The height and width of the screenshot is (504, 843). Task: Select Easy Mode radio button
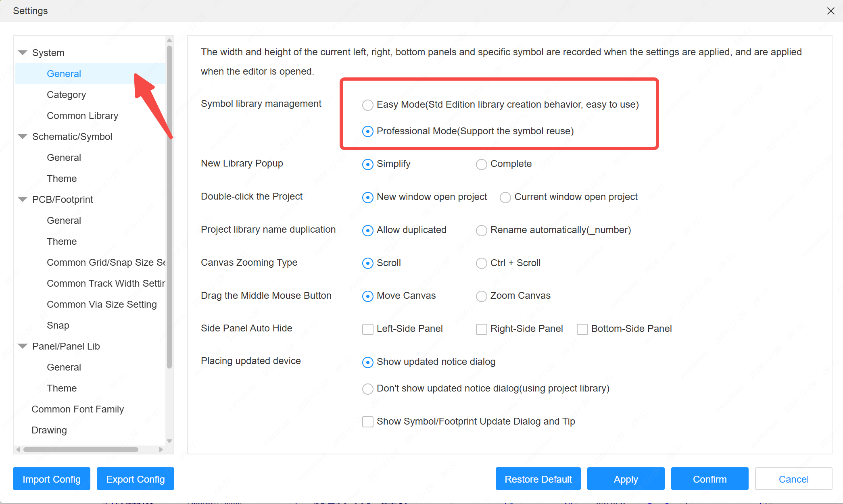coord(367,105)
